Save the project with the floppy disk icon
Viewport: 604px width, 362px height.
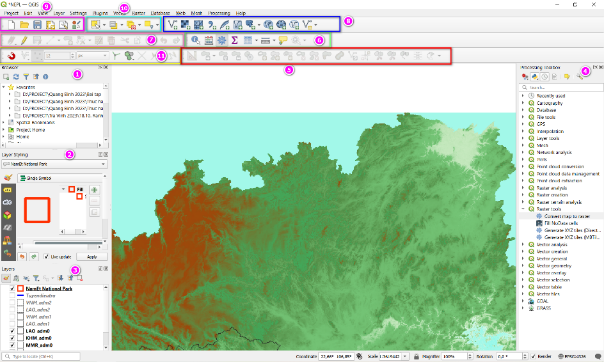[x=37, y=25]
